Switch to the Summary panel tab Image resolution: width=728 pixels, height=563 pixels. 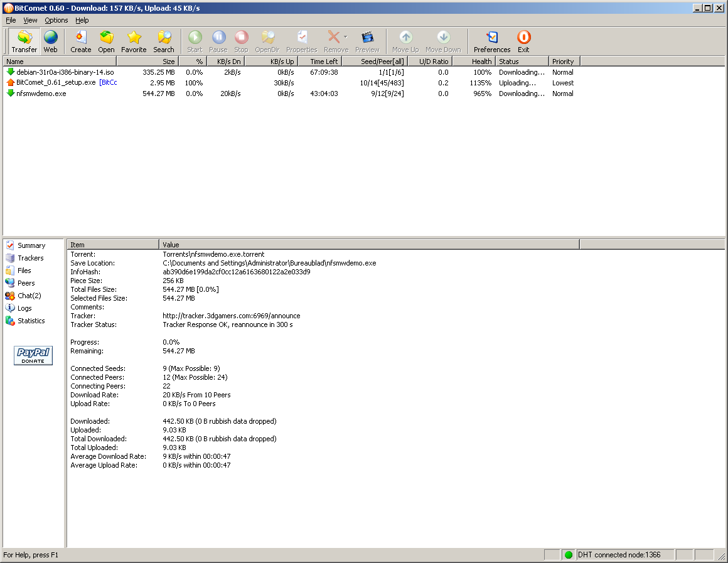click(26, 245)
